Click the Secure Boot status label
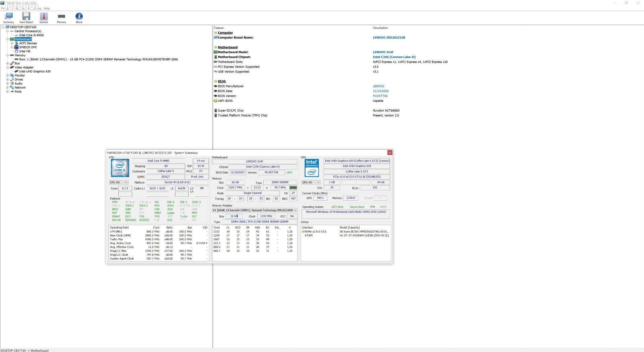 click(357, 207)
